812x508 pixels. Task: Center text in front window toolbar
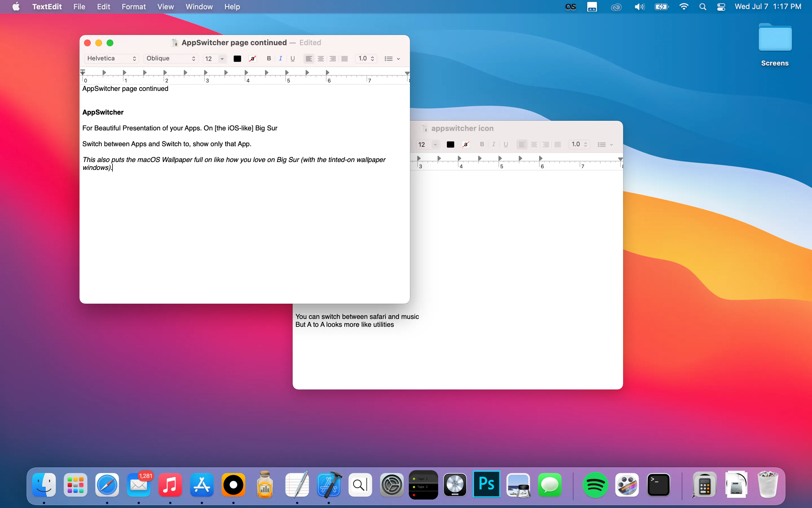(x=321, y=59)
